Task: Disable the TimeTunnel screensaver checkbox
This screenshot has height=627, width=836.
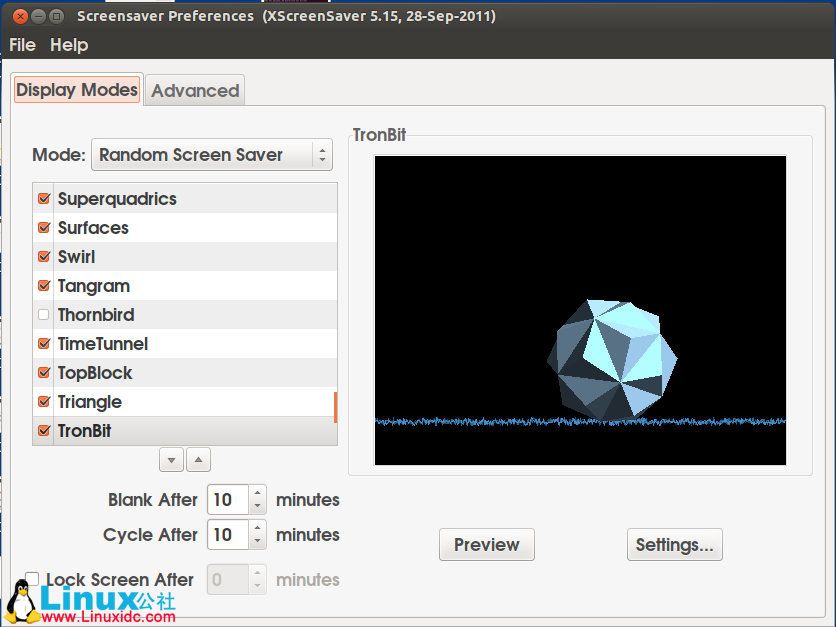Action: 43,344
